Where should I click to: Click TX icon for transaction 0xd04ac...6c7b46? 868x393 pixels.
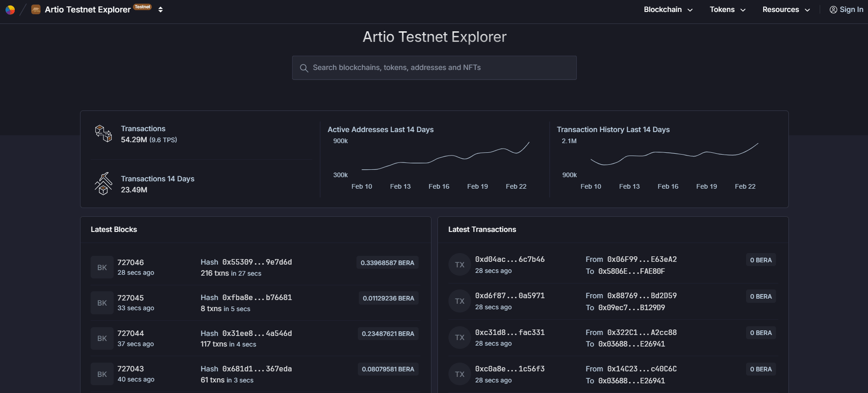click(460, 265)
